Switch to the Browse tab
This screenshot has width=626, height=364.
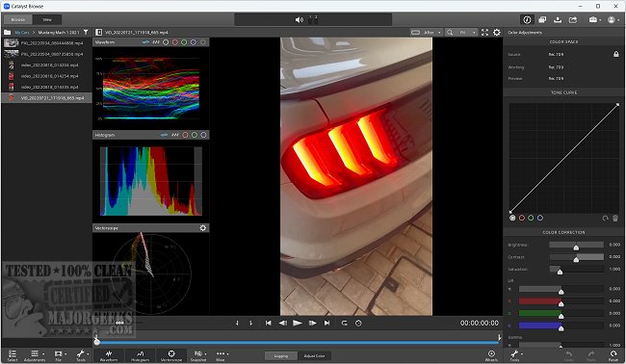click(x=17, y=19)
